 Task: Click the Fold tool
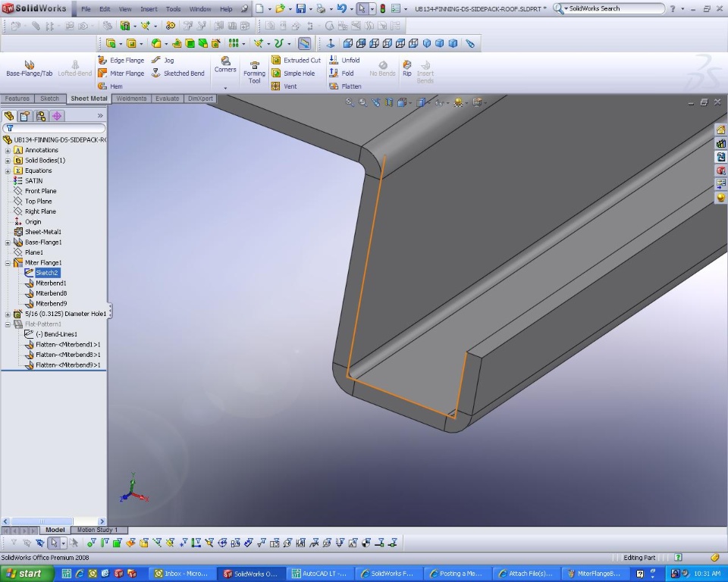tap(341, 74)
